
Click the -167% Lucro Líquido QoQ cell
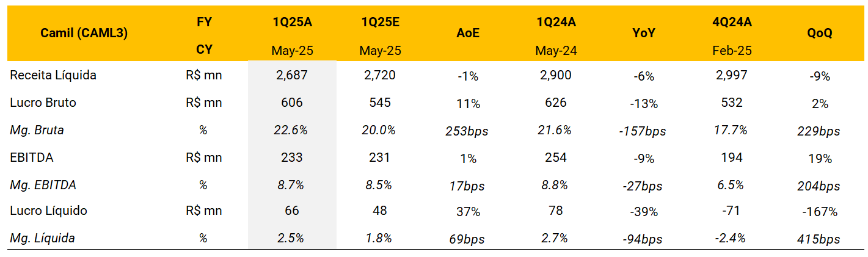[819, 212]
